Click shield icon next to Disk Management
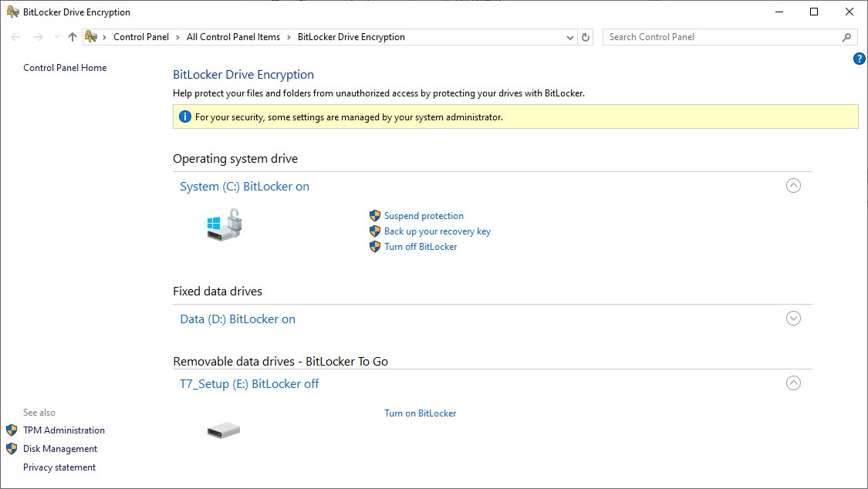 coord(12,449)
